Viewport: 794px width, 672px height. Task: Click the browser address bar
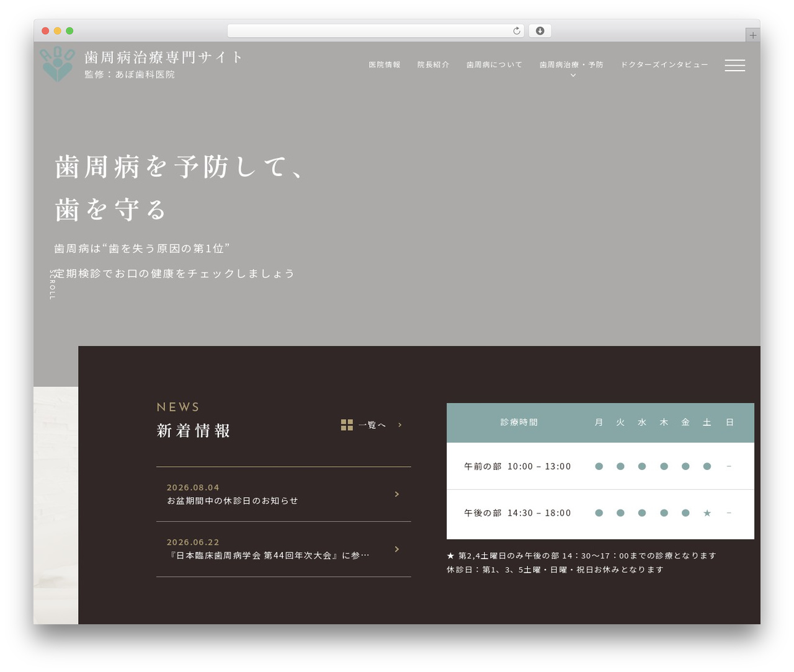[x=375, y=31]
